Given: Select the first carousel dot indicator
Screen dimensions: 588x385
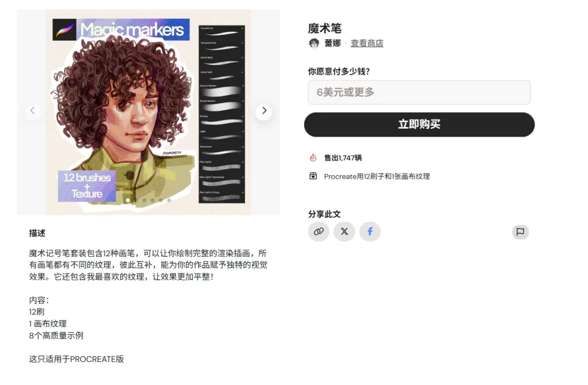Looking at the screenshot, I should (128, 201).
